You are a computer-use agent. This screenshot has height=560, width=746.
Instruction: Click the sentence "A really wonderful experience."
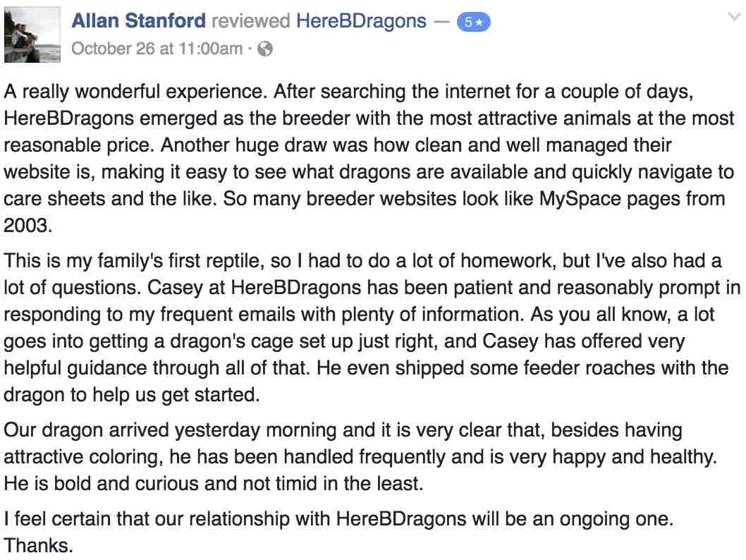tap(136, 92)
